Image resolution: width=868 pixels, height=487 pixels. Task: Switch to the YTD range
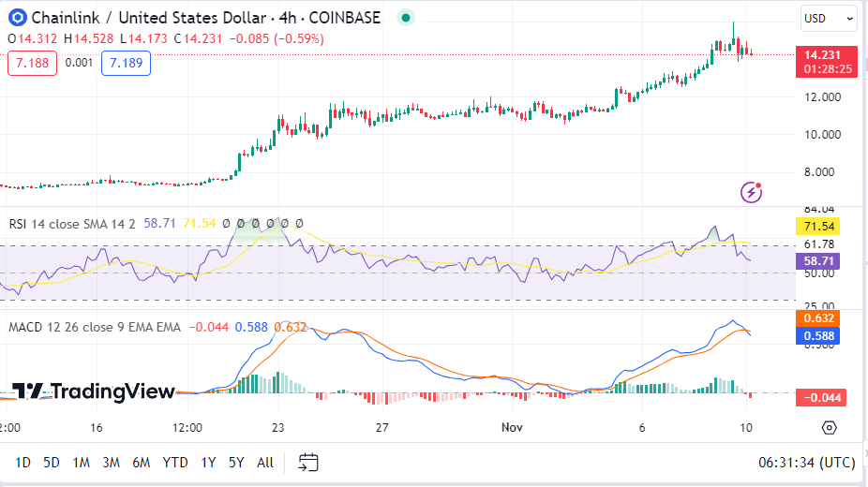175,462
